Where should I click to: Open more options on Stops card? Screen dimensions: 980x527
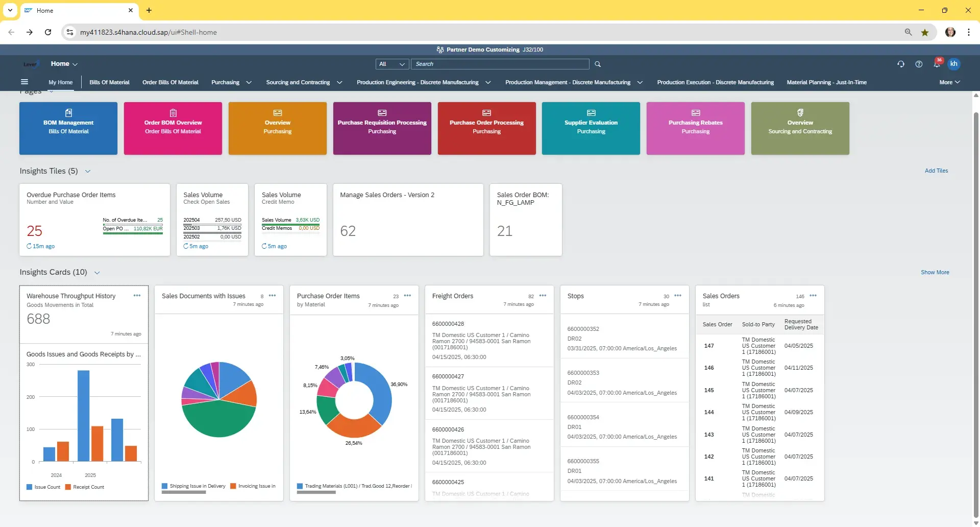(x=678, y=296)
